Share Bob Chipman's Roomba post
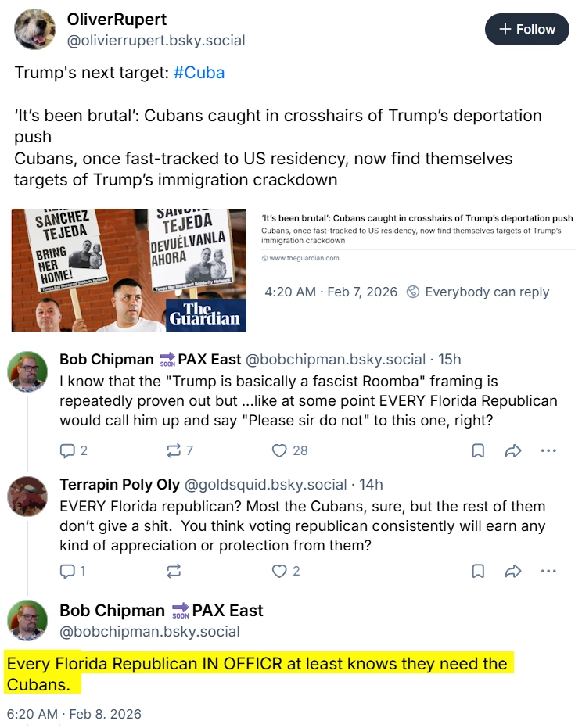Screen dimensions: 582x728 (513, 450)
